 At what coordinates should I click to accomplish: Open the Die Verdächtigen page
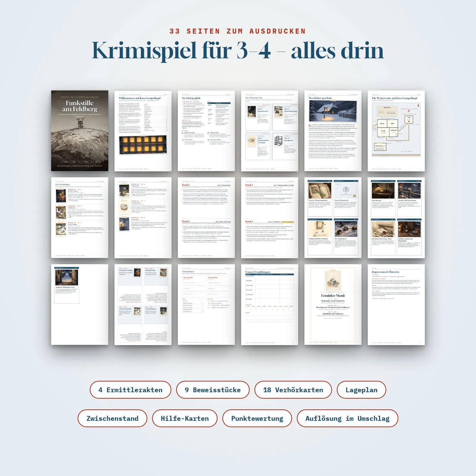pyautogui.click(x=80, y=218)
